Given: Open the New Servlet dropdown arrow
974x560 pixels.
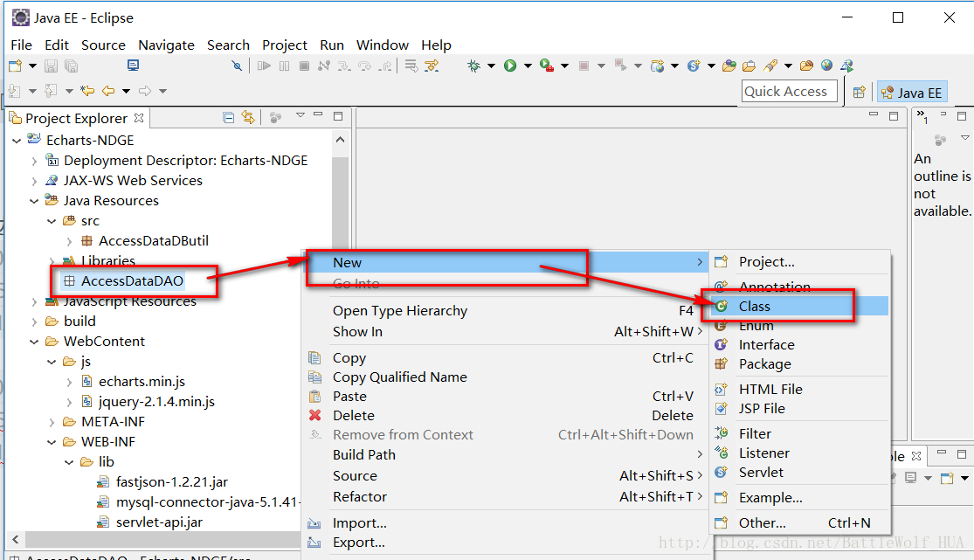Looking at the screenshot, I should [711, 66].
